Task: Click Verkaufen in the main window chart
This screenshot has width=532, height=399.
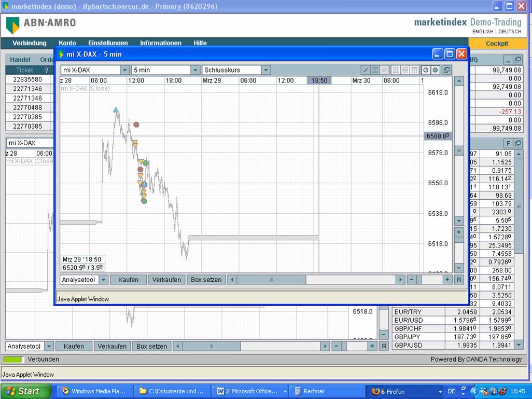Action: click(x=112, y=347)
